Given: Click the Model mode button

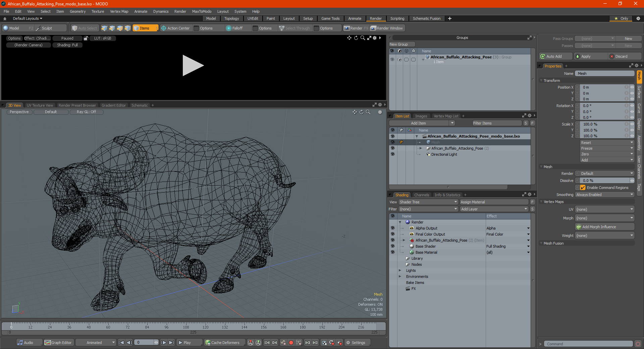Looking at the screenshot, I should click(x=18, y=28).
